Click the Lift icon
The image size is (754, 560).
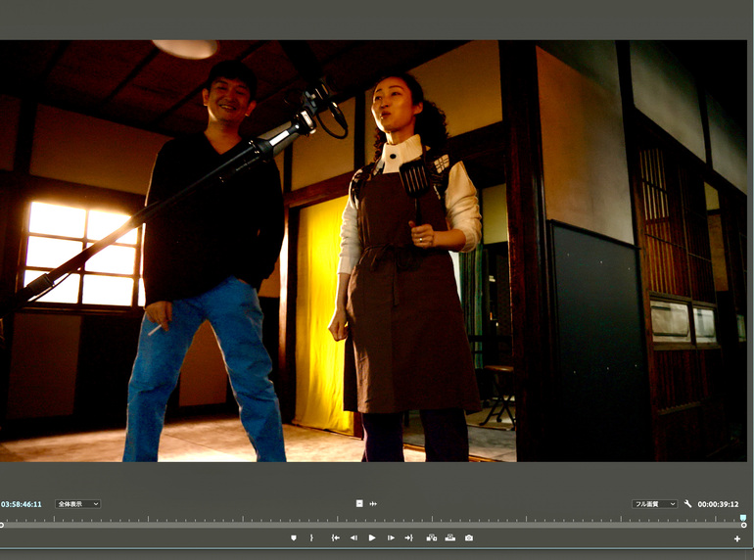(x=432, y=537)
